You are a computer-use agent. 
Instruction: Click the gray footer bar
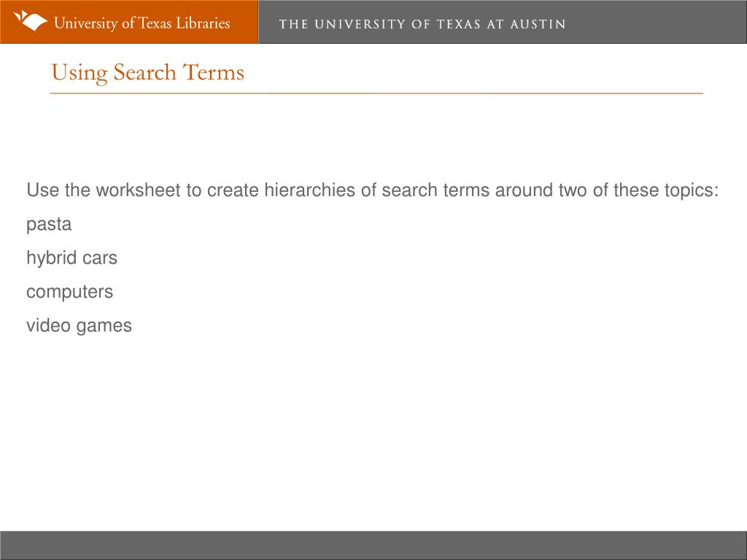pos(373,545)
